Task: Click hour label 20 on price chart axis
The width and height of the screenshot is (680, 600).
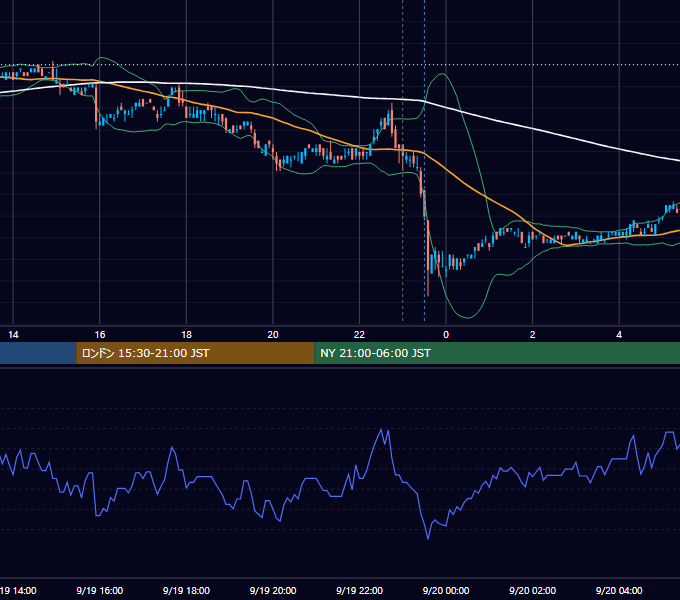Action: 273,335
